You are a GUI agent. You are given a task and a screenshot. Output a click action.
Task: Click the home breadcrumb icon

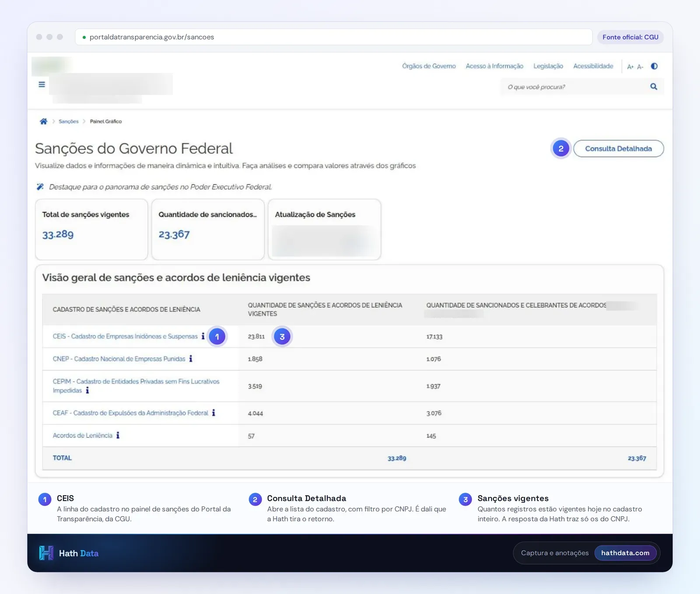[43, 121]
